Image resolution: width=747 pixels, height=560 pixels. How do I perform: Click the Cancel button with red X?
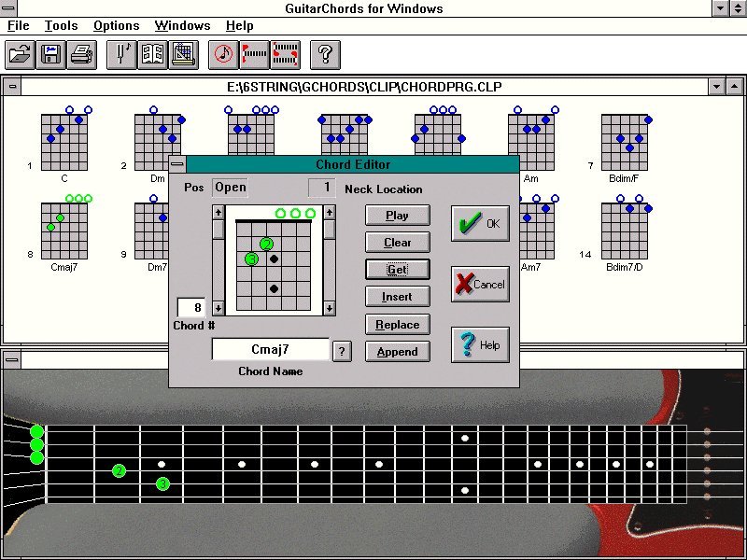point(480,285)
